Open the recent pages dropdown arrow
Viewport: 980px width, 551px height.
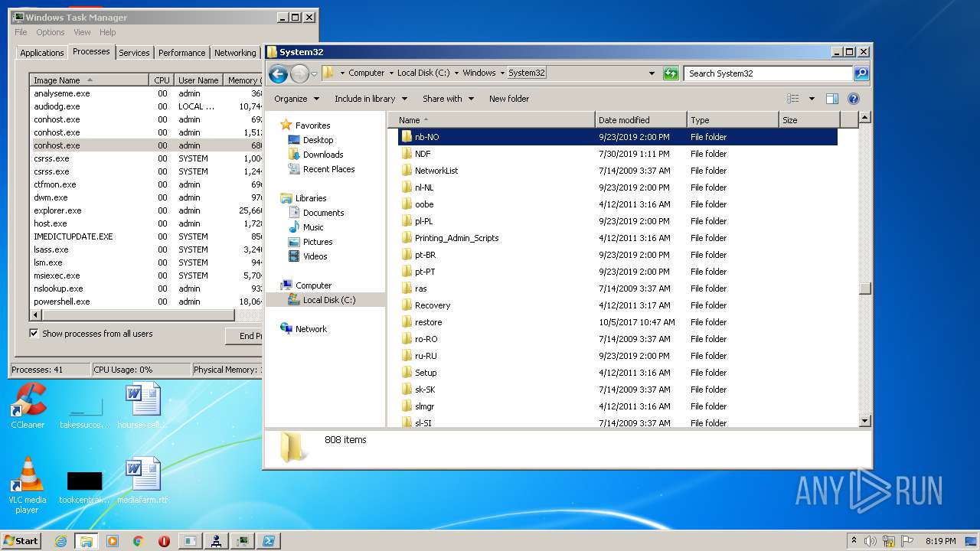pos(314,74)
